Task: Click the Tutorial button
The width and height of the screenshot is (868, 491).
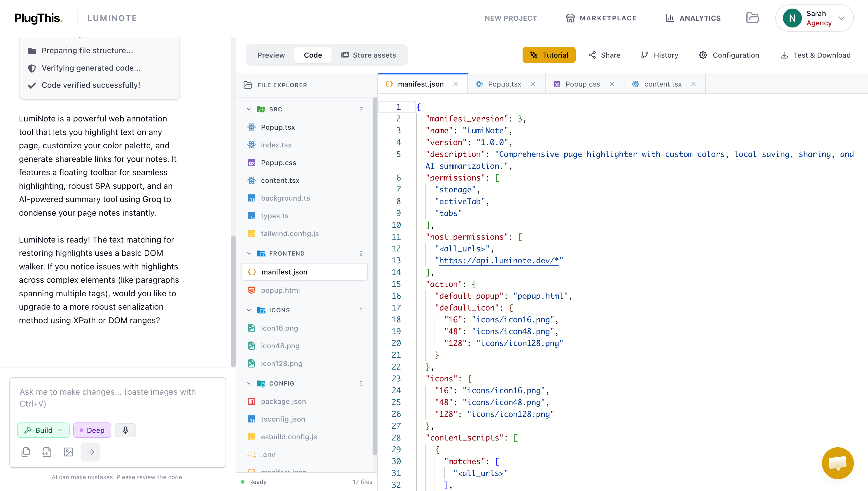Action: (x=549, y=55)
